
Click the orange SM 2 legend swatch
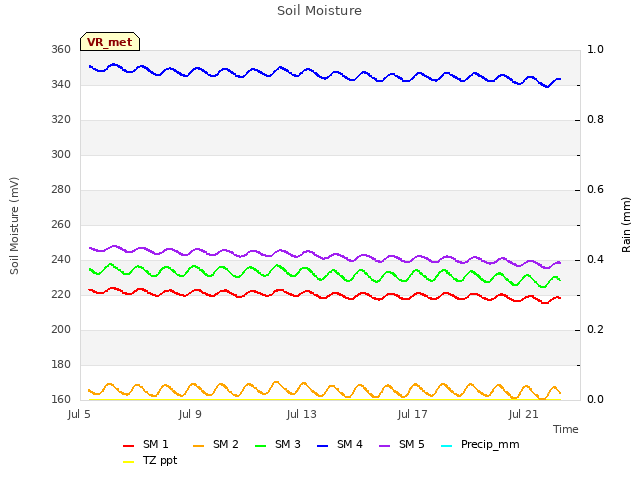198,446
